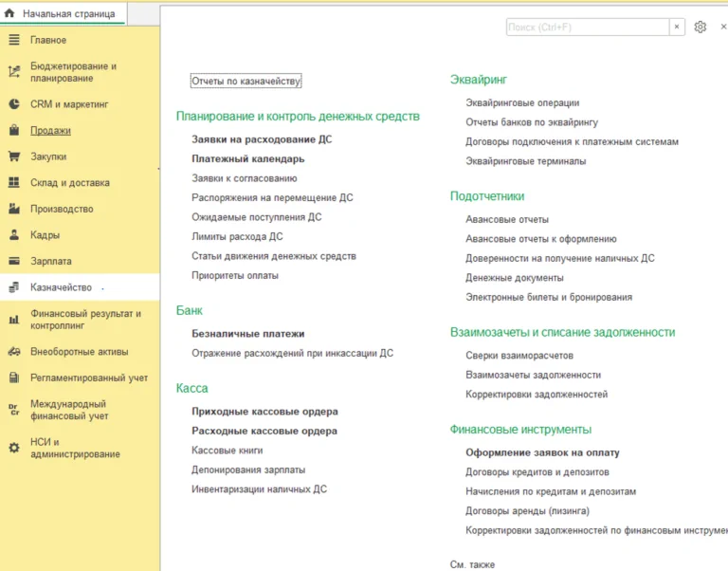Open the settings gear menu near search
The width and height of the screenshot is (728, 571).
[x=701, y=28]
